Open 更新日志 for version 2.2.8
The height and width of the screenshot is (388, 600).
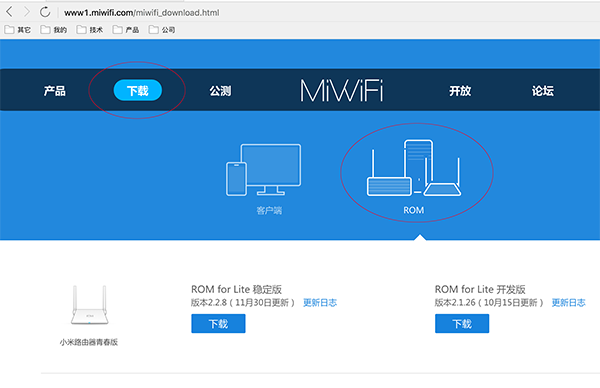[320, 303]
